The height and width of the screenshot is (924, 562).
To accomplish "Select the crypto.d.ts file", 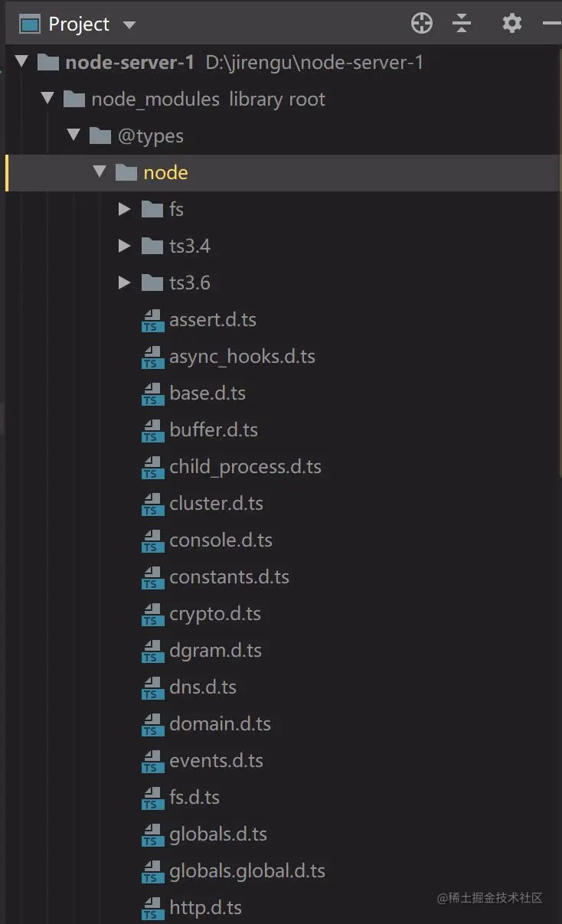I will coord(214,614).
